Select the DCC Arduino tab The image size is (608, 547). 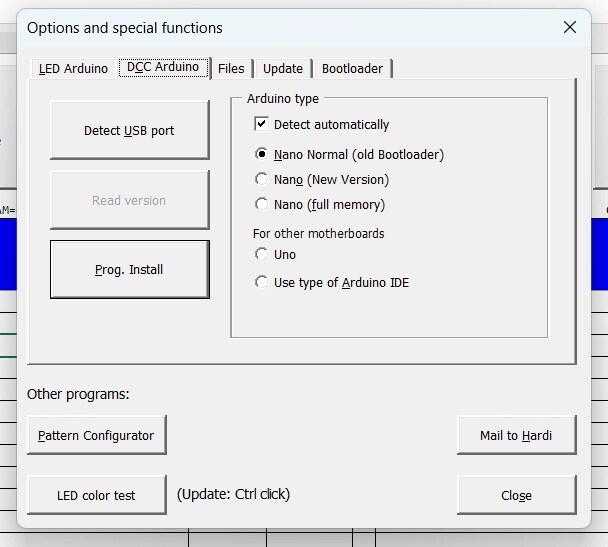click(x=163, y=68)
